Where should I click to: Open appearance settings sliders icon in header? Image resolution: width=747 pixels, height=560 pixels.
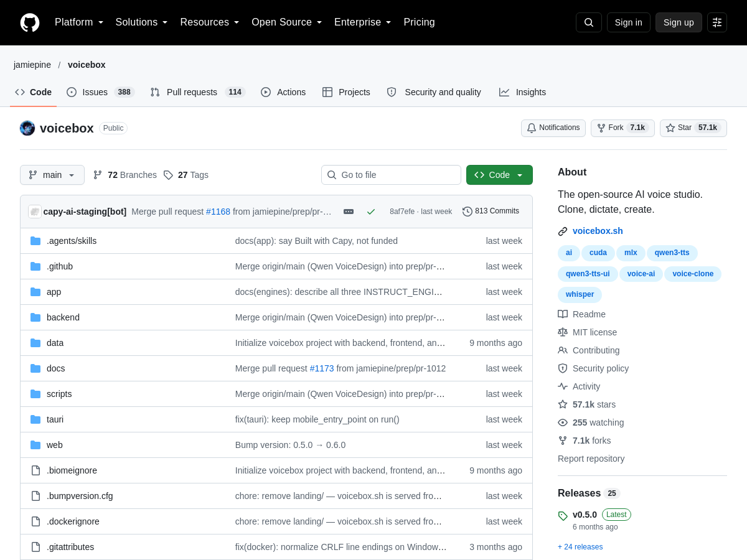point(717,22)
